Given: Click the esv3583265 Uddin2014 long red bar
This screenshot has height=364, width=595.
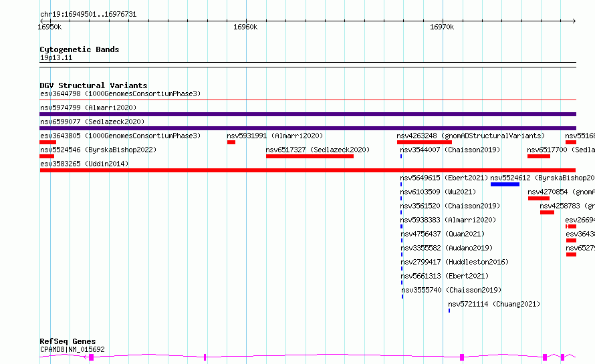Looking at the screenshot, I should pyautogui.click(x=308, y=170).
